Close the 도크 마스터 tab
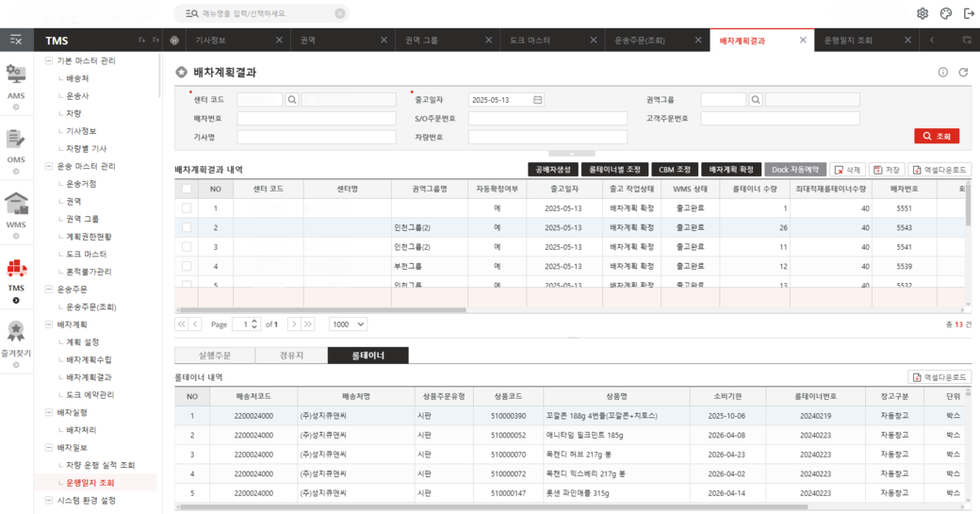This screenshot has height=514, width=980. tap(594, 40)
